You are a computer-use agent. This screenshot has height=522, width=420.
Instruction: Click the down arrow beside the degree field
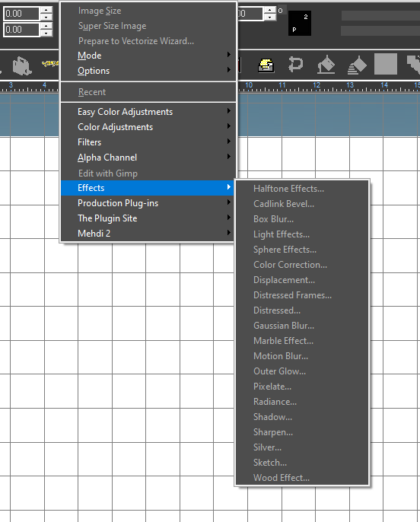[x=269, y=18]
